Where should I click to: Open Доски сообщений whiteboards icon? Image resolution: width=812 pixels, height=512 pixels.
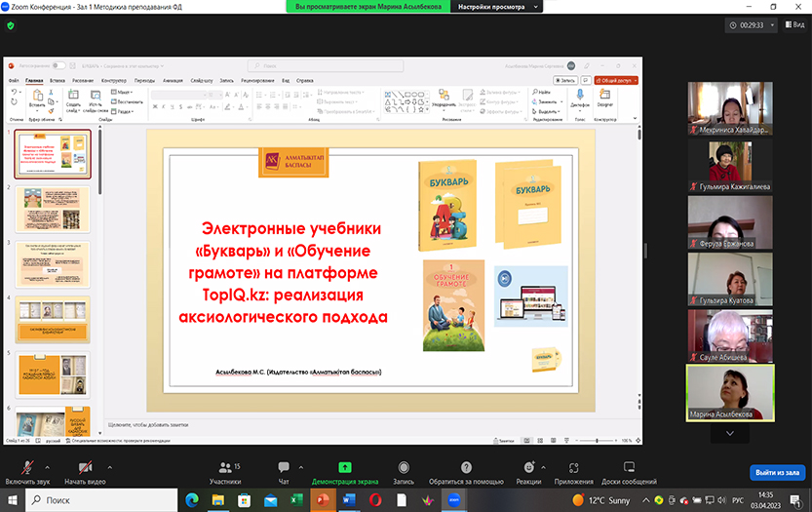point(629,467)
